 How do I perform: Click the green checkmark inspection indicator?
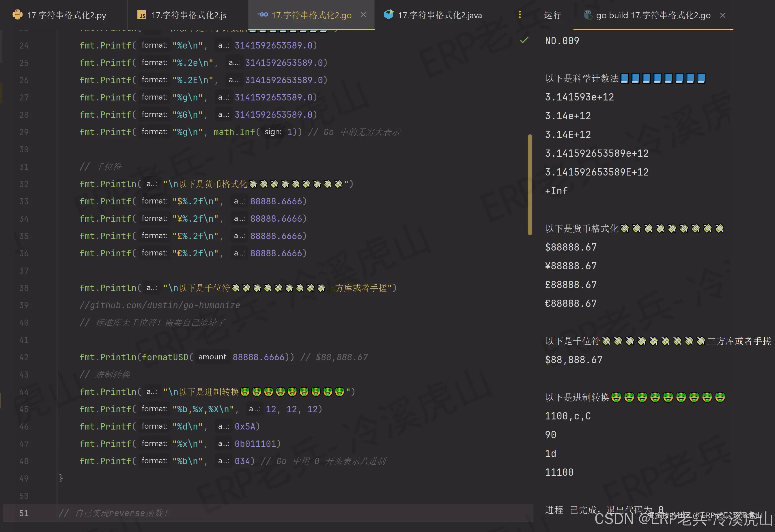[524, 40]
